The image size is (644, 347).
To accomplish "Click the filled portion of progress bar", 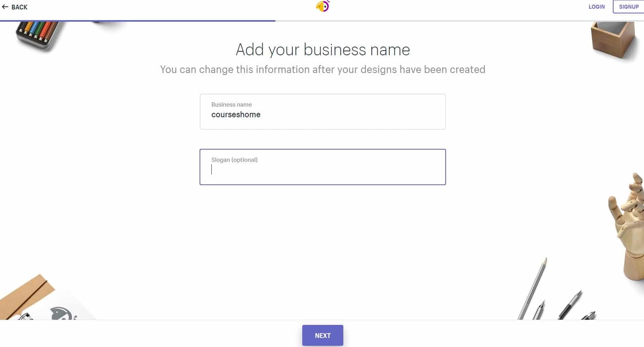I will [137, 21].
